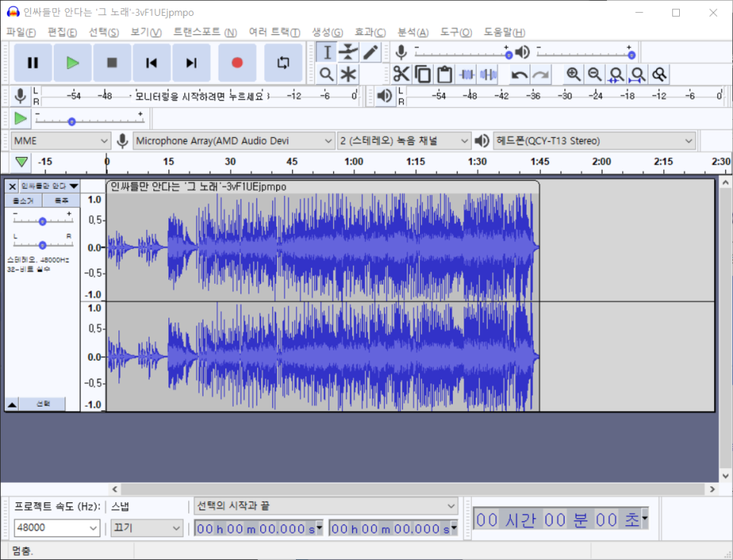Click the timeline options green triangle
This screenshot has width=733, height=560.
[21, 162]
